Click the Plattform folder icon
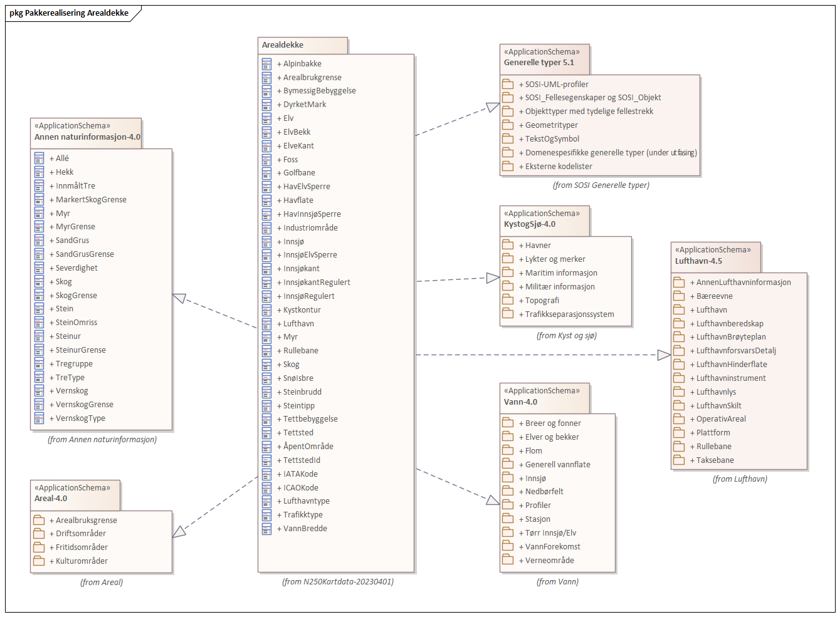This screenshot has width=840, height=617. coord(679,432)
